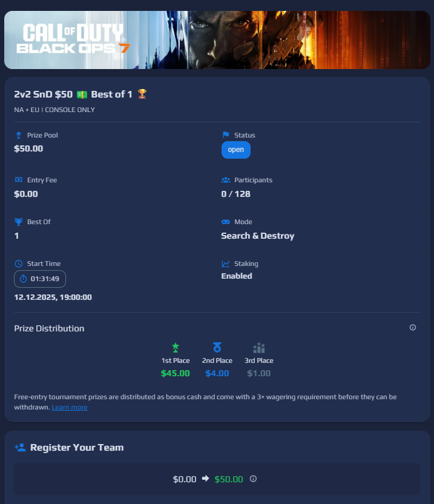The height and width of the screenshot is (504, 434).
Task: Click the open status badge
Action: pos(236,150)
